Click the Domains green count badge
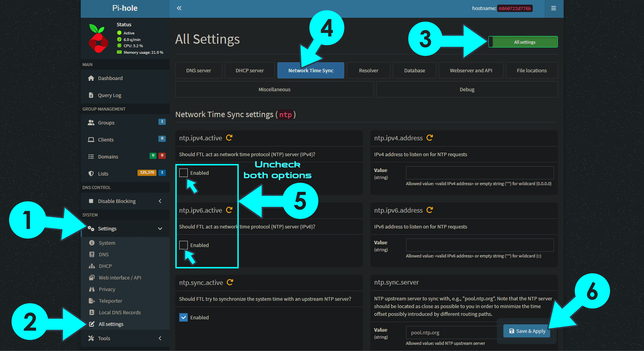Screen dimensions: 644x351 (x=153, y=155)
